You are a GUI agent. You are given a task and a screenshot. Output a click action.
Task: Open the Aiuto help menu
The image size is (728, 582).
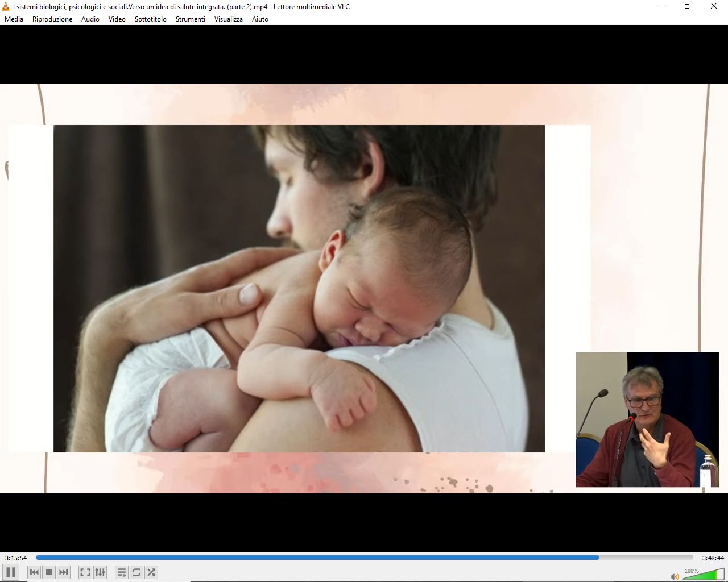click(260, 19)
